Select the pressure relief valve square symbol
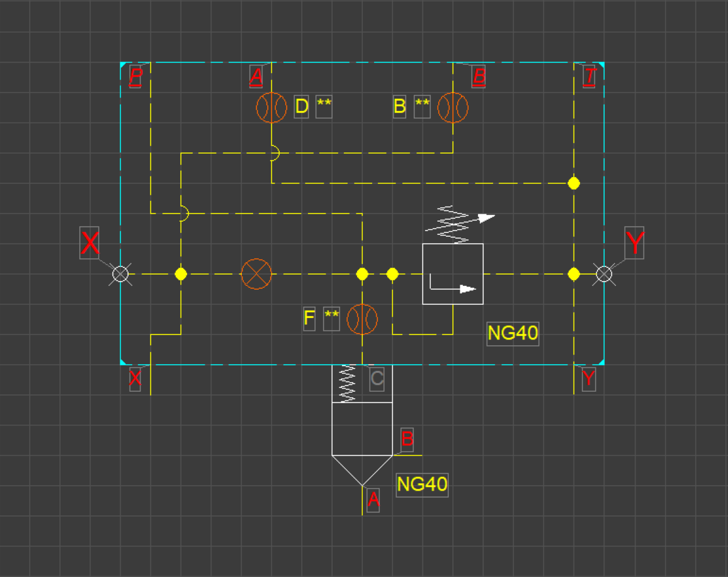Image resolution: width=728 pixels, height=577 pixels. [453, 273]
